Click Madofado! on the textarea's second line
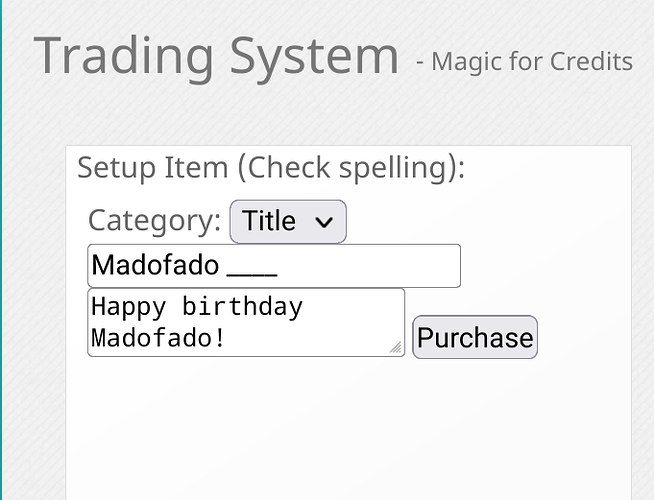Screen dimensions: 654x500 tap(158, 338)
